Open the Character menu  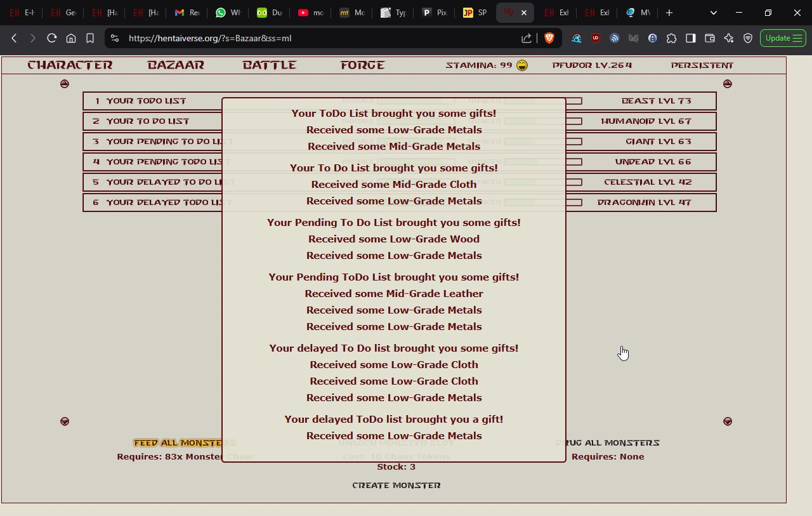tap(70, 65)
